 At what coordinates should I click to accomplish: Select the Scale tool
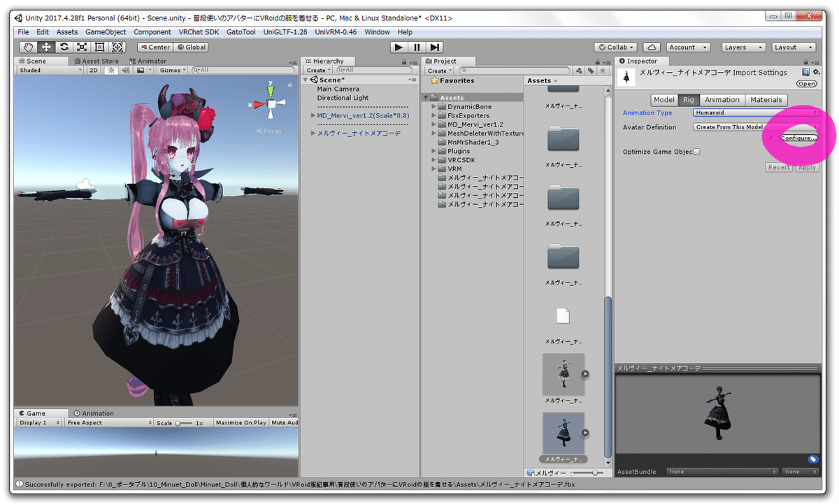pos(82,47)
